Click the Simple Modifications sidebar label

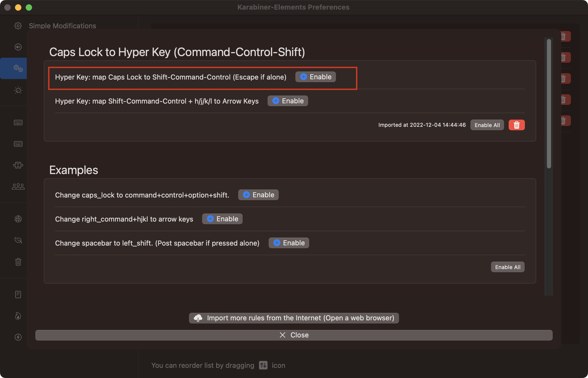point(63,26)
